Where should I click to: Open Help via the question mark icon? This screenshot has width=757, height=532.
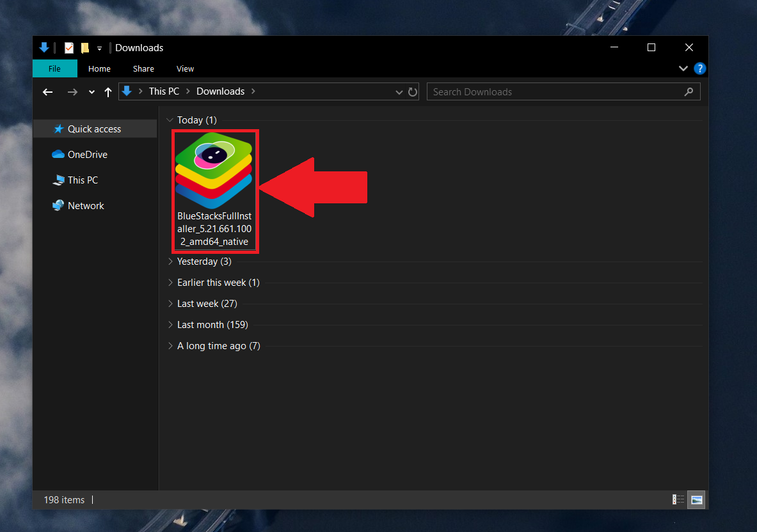[699, 68]
